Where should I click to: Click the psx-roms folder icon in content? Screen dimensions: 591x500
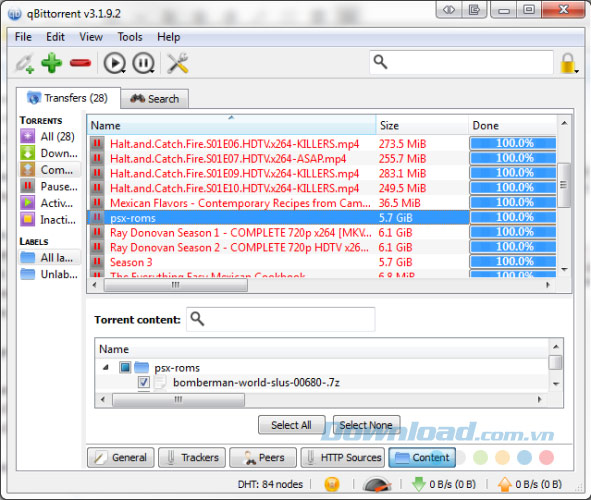point(141,367)
